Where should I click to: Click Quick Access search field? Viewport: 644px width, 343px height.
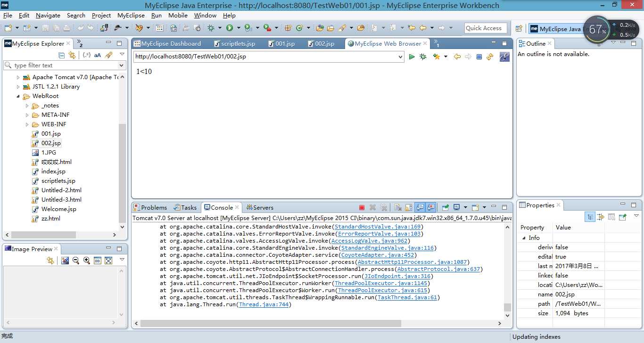pos(486,28)
